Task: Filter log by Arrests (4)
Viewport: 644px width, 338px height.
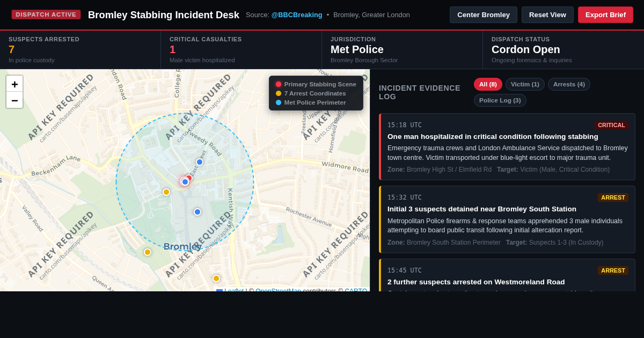Action: tap(569, 84)
